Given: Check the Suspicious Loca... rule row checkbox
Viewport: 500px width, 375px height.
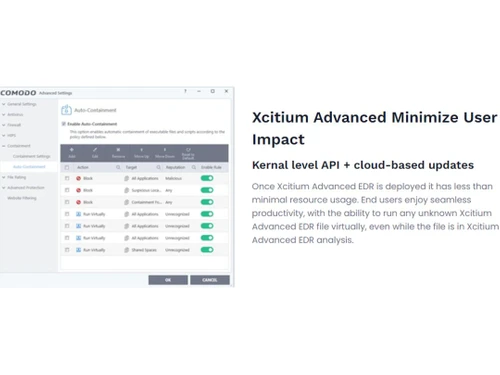Looking at the screenshot, I should click(67, 190).
